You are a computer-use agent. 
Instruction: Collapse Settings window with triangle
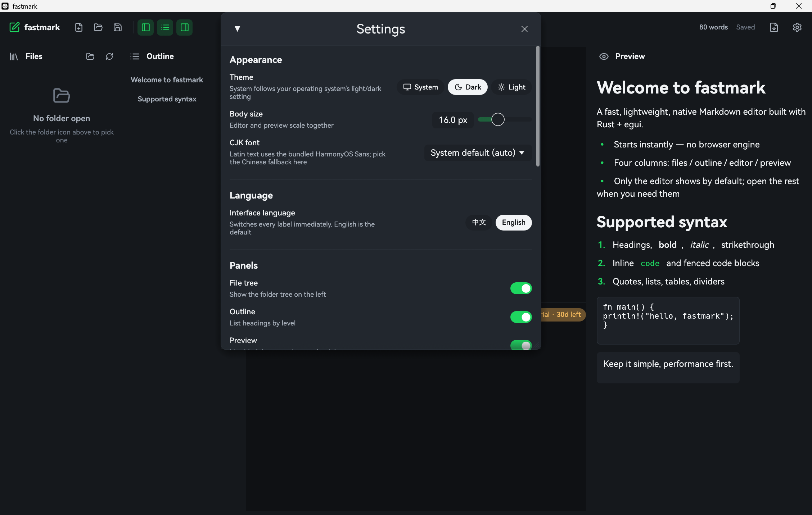point(237,29)
